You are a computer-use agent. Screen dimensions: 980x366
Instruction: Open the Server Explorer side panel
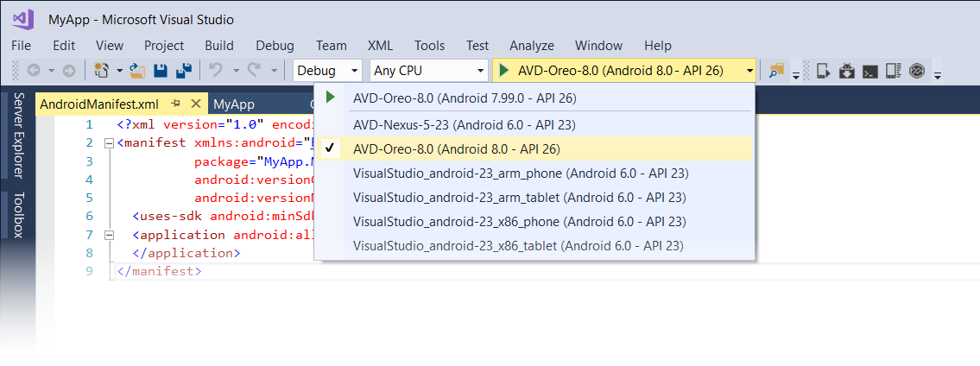[19, 136]
